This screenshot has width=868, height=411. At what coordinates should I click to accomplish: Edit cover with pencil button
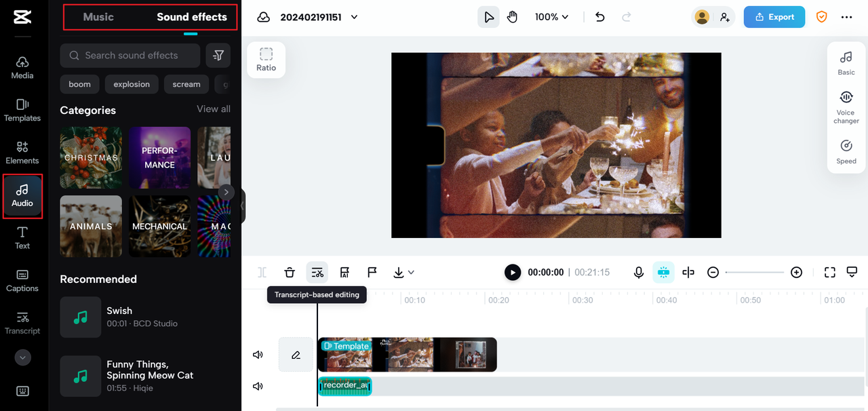pos(296,355)
